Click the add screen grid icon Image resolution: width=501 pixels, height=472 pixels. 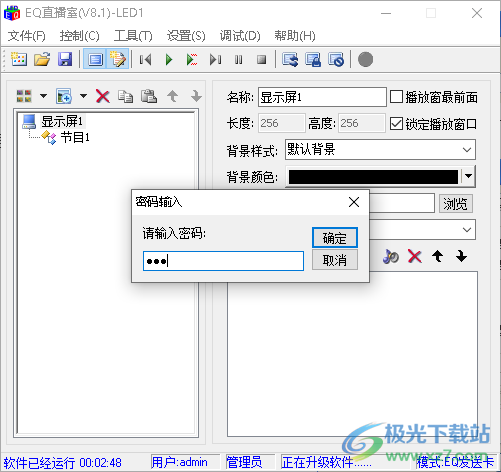coord(24,96)
